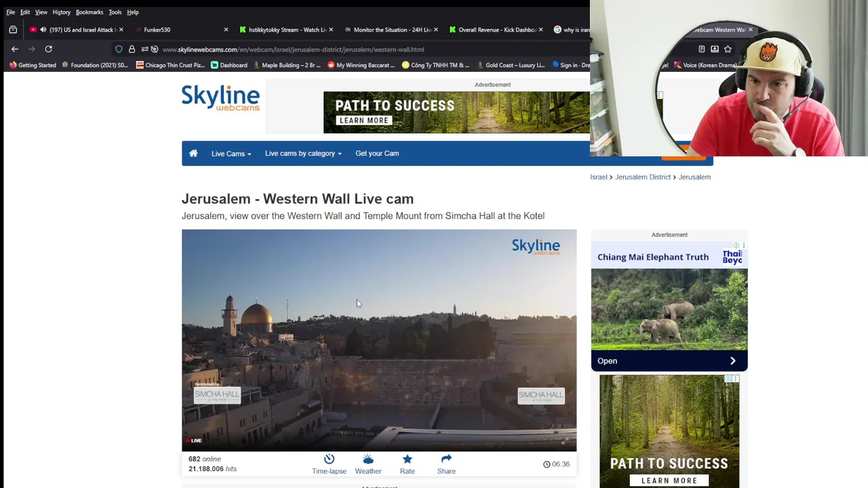Screen dimensions: 868x488
Task: Close the Funker530 tab
Action: [x=226, y=30]
